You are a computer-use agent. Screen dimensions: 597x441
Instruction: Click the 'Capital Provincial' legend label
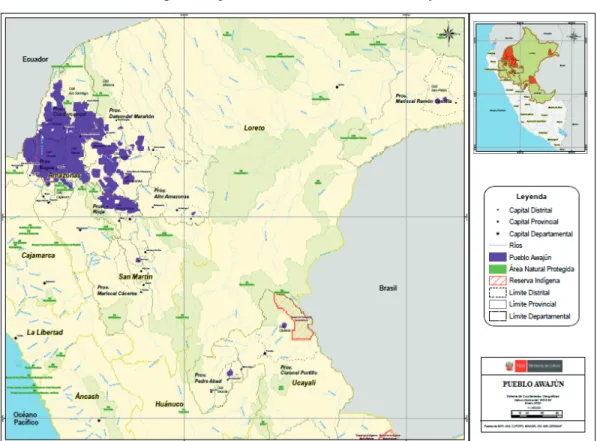pos(534,222)
